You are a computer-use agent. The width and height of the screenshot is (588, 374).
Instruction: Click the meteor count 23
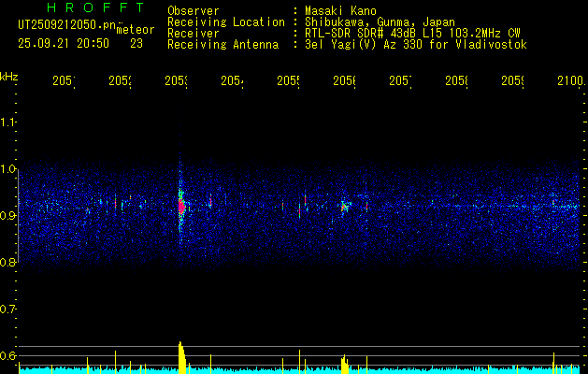pos(136,44)
